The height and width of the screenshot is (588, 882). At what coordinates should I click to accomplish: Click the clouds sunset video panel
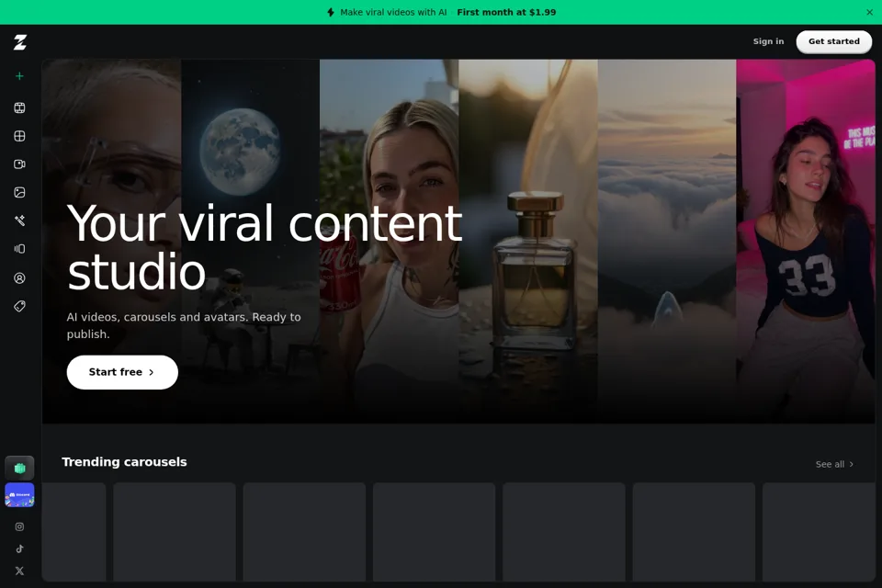(x=667, y=242)
